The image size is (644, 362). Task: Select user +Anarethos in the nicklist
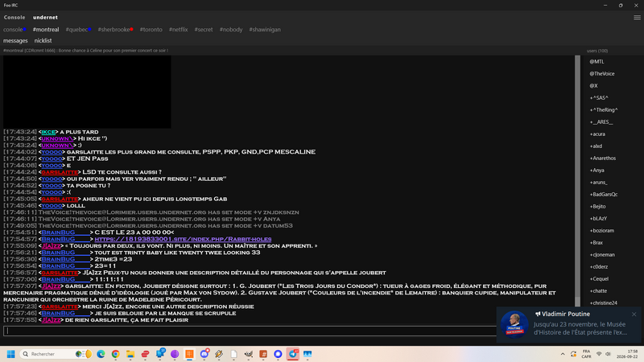pos(602,158)
